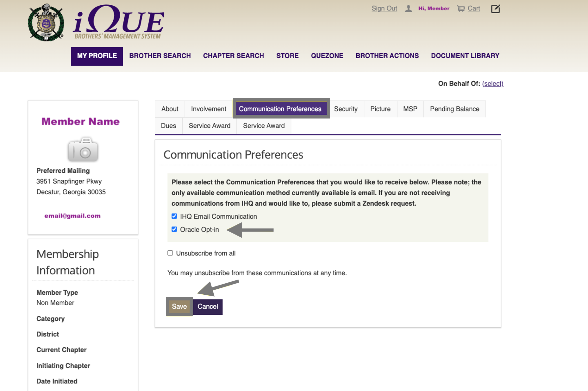This screenshot has width=588, height=391.
Task: Click the Cancel button
Action: tap(208, 307)
